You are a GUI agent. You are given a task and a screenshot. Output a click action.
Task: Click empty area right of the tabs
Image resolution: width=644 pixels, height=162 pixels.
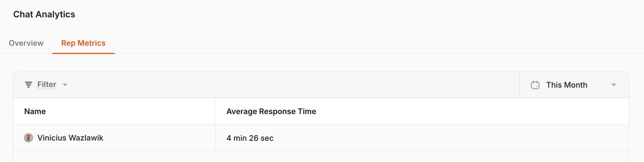tap(379, 43)
